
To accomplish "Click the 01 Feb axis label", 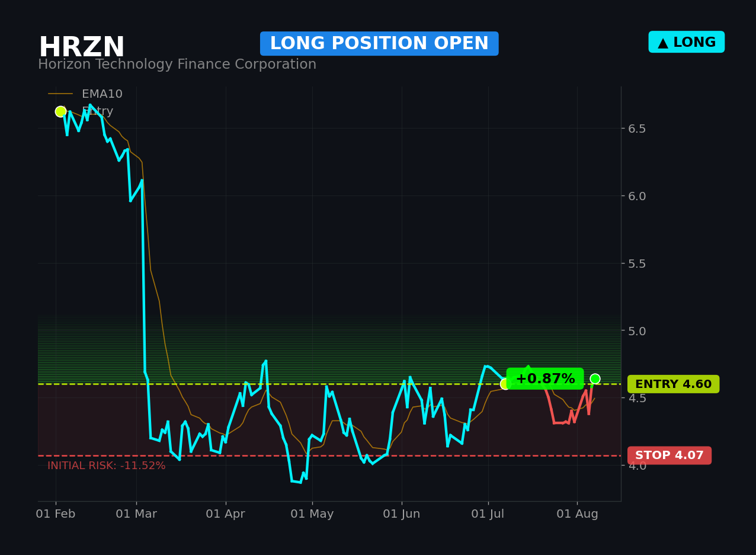I will point(56,514).
